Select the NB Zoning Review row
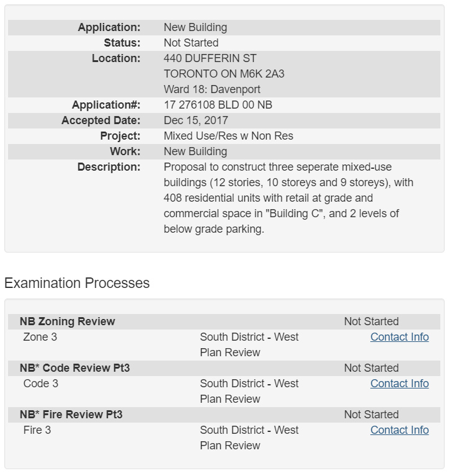 tap(224, 321)
